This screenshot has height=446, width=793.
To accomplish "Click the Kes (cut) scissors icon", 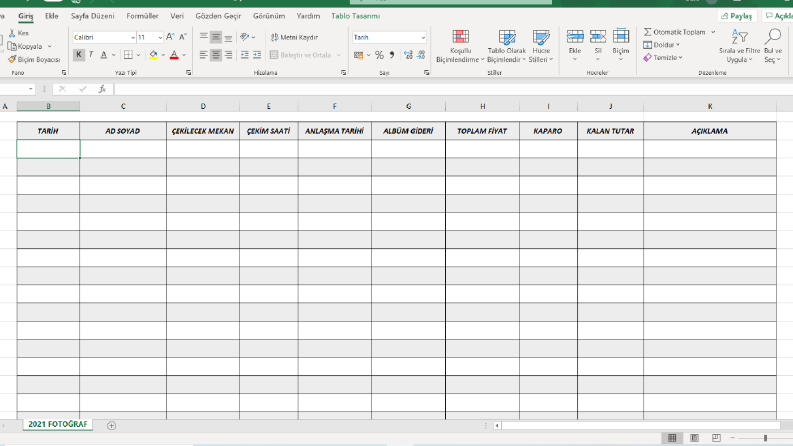I will click(12, 33).
